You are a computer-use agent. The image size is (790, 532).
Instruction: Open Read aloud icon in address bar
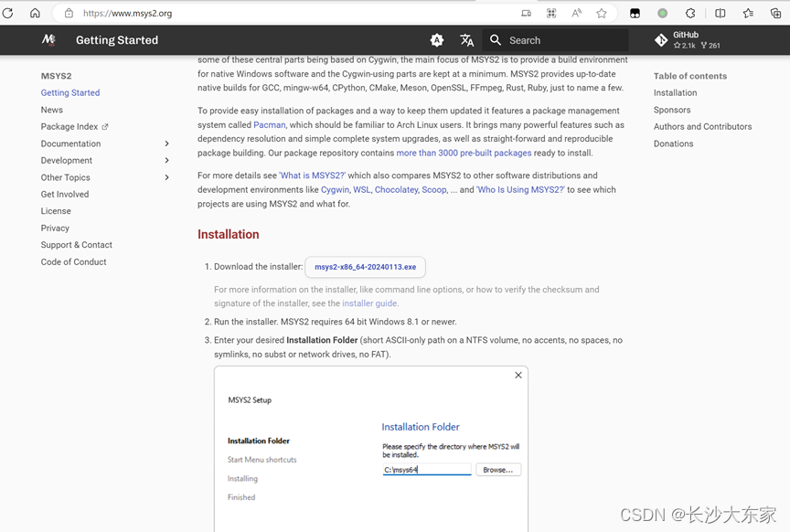tap(576, 13)
